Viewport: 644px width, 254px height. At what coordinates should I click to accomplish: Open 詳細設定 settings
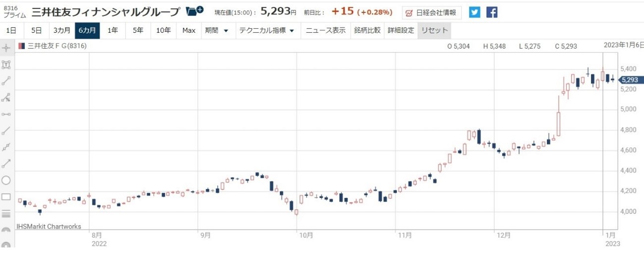[401, 30]
